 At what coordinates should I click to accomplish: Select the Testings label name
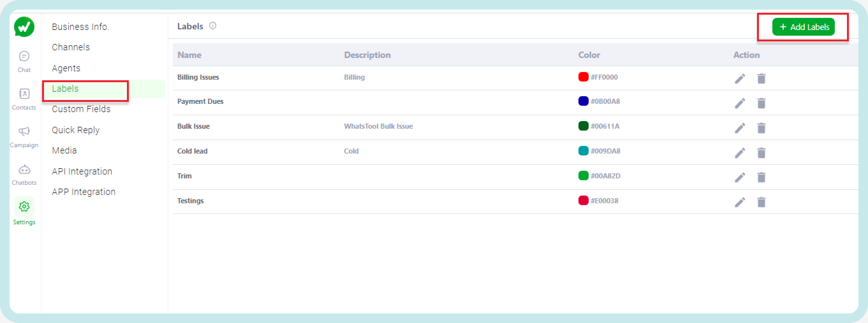(190, 201)
